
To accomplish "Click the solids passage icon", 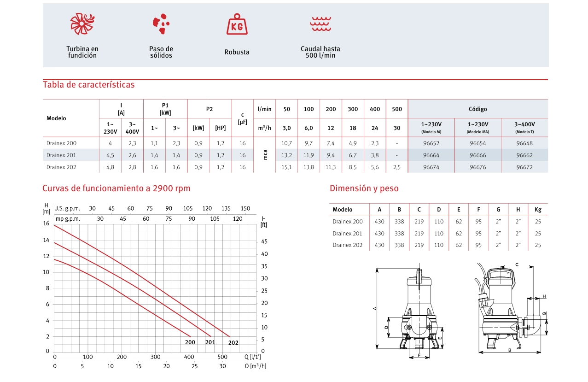I will (x=161, y=24).
